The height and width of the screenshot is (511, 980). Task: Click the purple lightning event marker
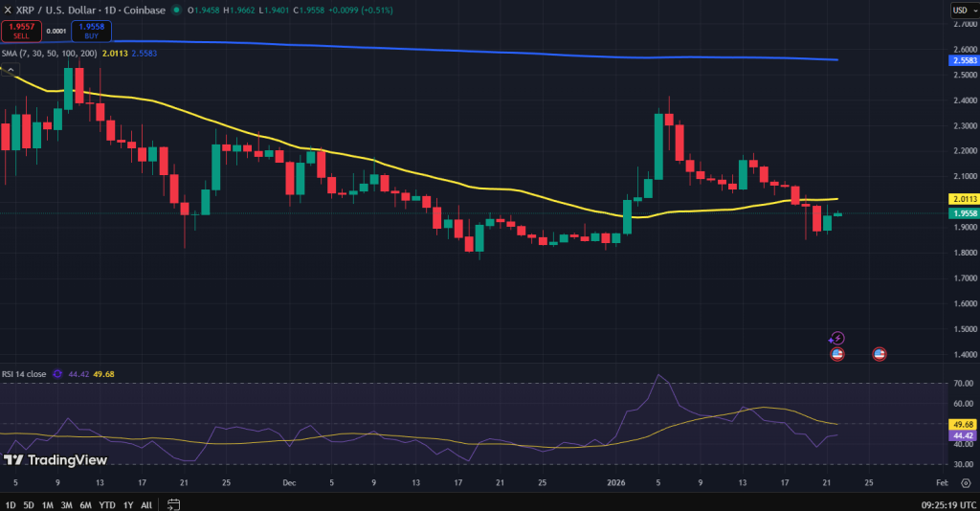[836, 339]
